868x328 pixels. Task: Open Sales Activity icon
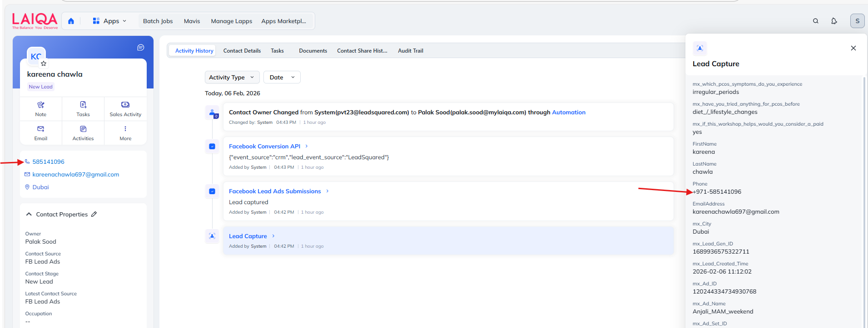pyautogui.click(x=125, y=105)
